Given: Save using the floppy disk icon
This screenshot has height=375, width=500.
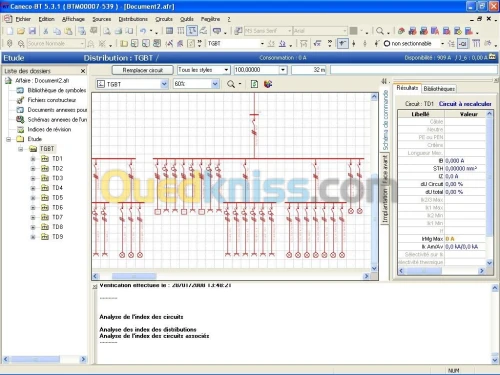Looking at the screenshot, I should coord(32,31).
